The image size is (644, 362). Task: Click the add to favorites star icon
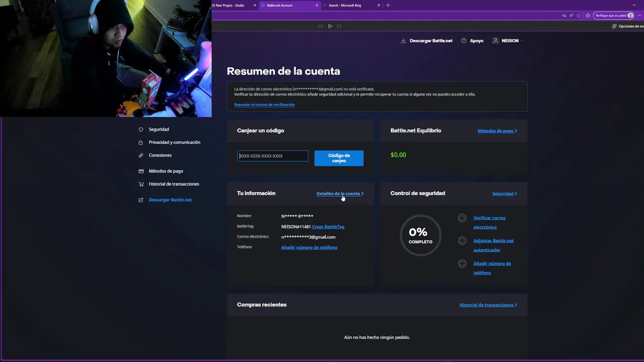[579, 16]
